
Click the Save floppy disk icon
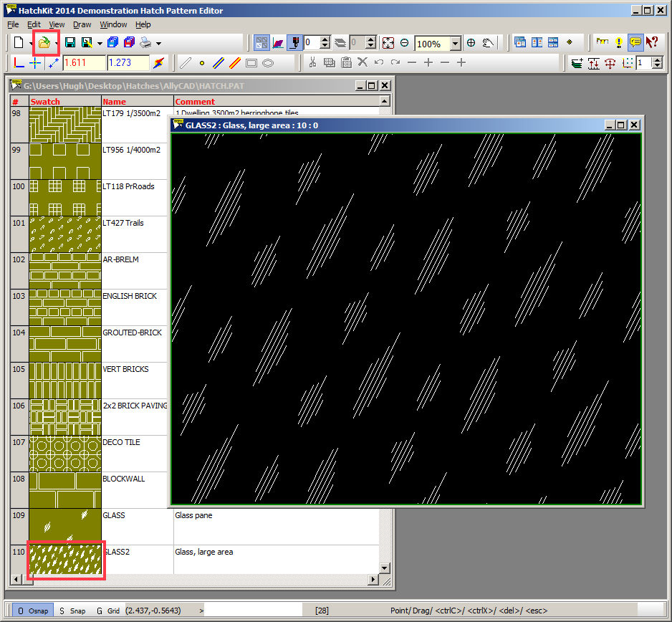(x=70, y=43)
